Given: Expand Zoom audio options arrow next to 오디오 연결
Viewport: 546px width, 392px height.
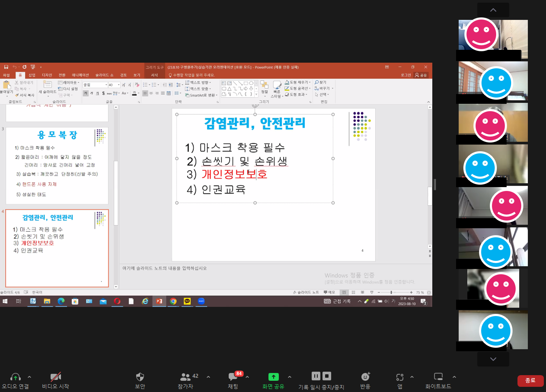Looking at the screenshot, I should point(29,377).
